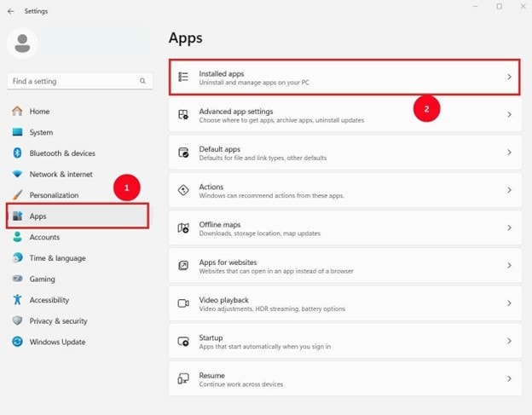The width and height of the screenshot is (532, 415).
Task: Click the Video playback camera icon
Action: coord(183,303)
